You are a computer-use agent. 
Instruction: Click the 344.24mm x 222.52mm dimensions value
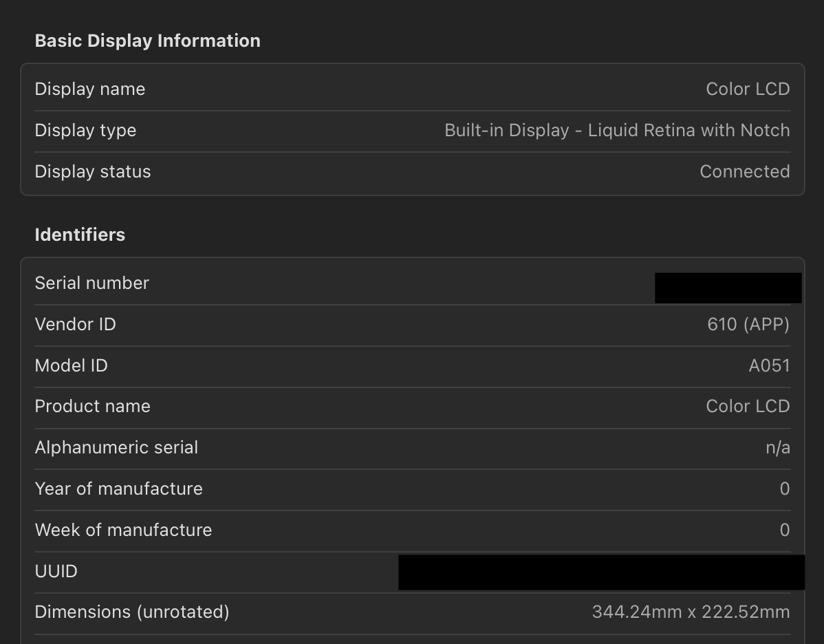tap(692, 612)
